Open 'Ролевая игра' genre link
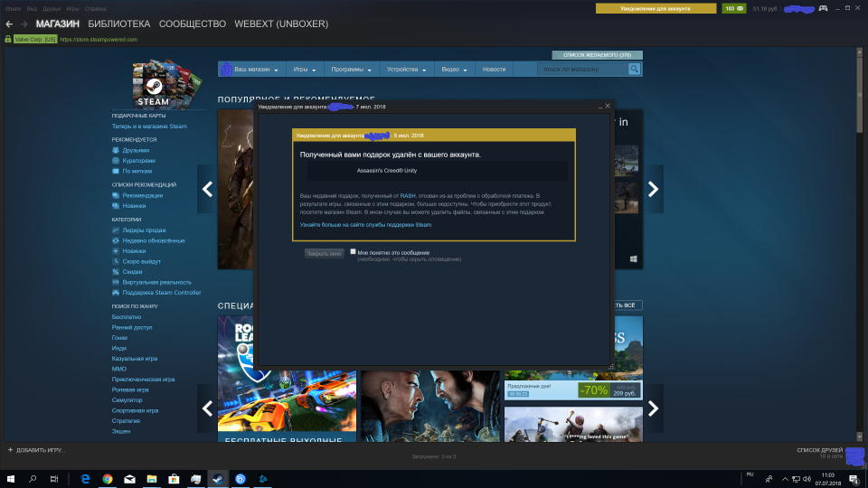 [130, 389]
